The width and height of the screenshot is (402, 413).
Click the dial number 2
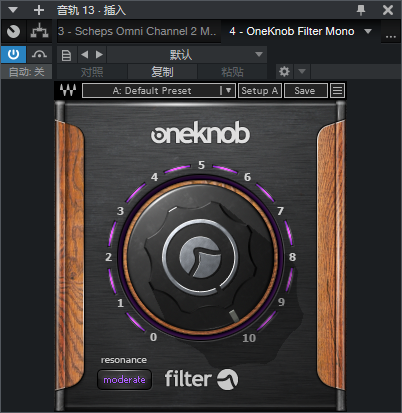108,257
